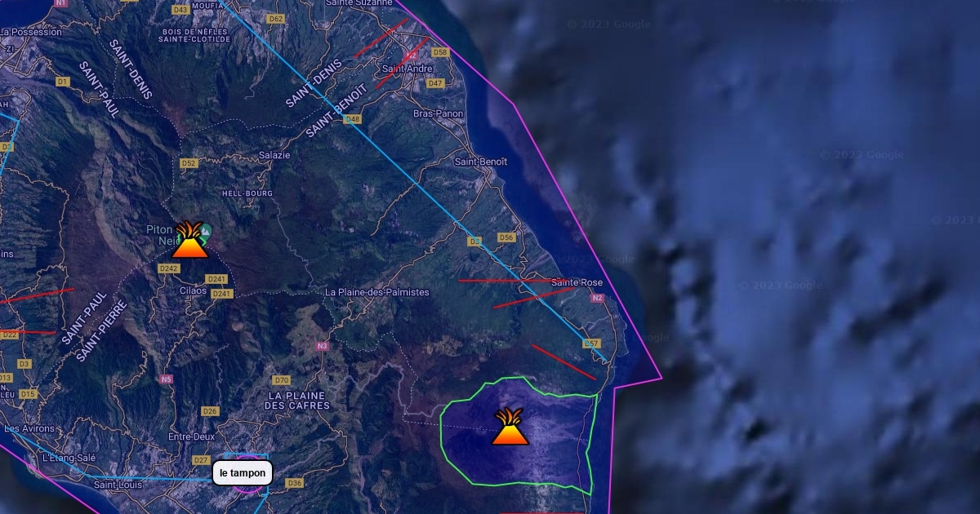Click the D48 road shield

(352, 119)
